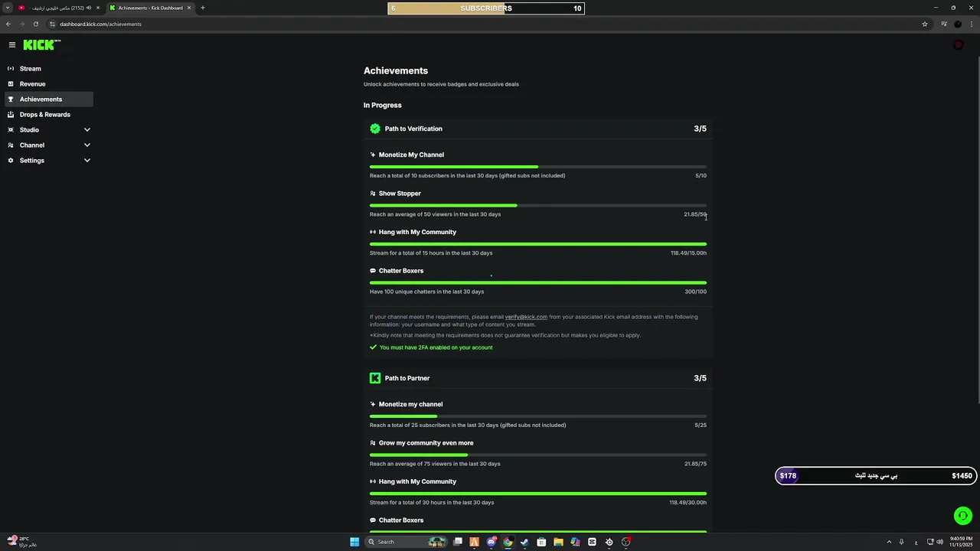This screenshot has height=551, width=980.
Task: Click the Show Stopper achievement icon
Action: point(373,194)
